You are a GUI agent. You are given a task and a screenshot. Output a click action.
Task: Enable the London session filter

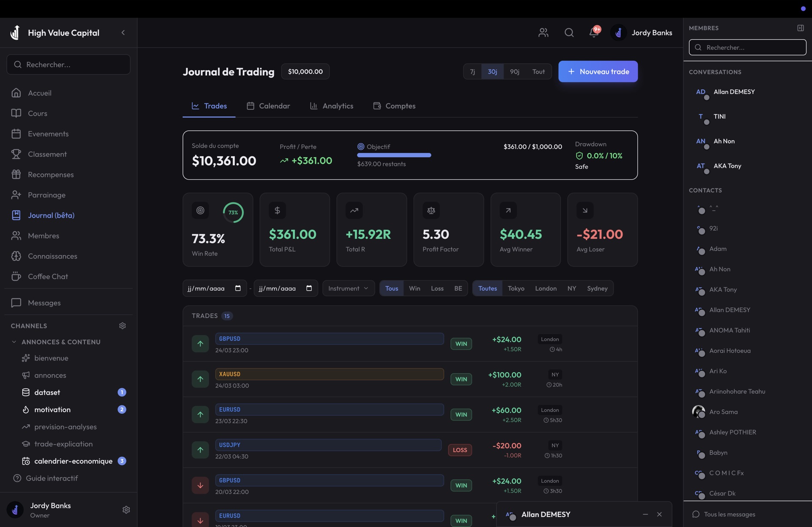pyautogui.click(x=545, y=288)
